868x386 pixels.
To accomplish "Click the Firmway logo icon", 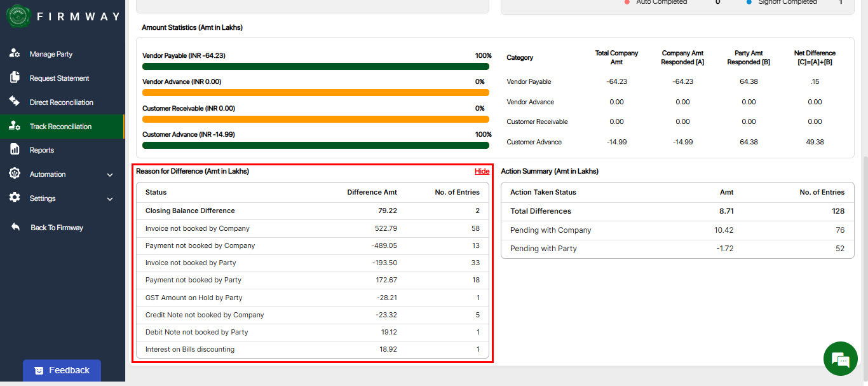I will coord(18,17).
